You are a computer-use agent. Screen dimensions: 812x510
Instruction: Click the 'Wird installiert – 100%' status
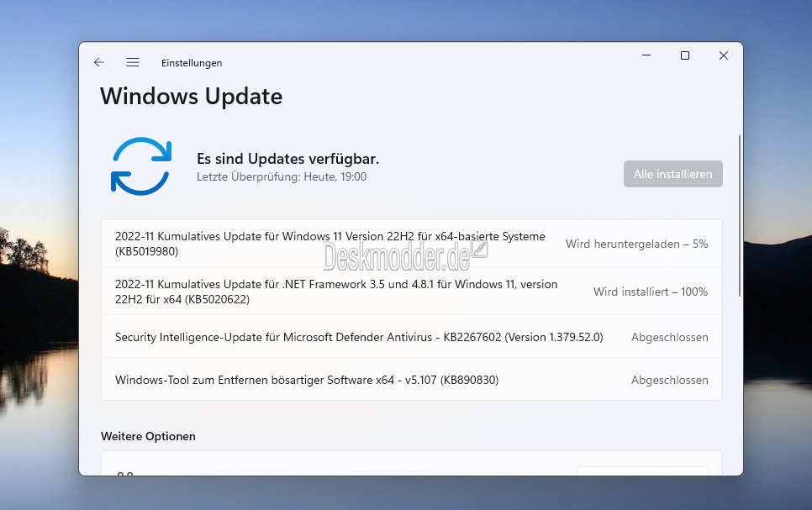pyautogui.click(x=651, y=292)
